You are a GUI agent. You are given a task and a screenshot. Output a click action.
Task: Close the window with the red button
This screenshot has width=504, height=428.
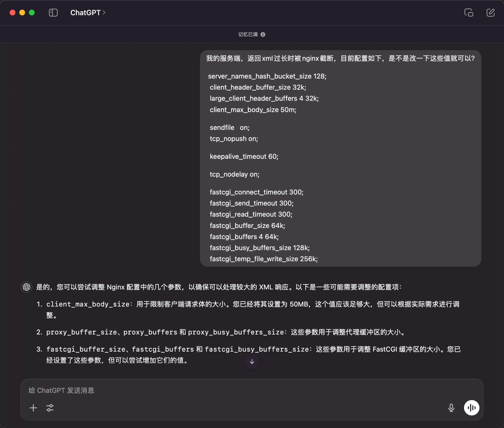(13, 13)
